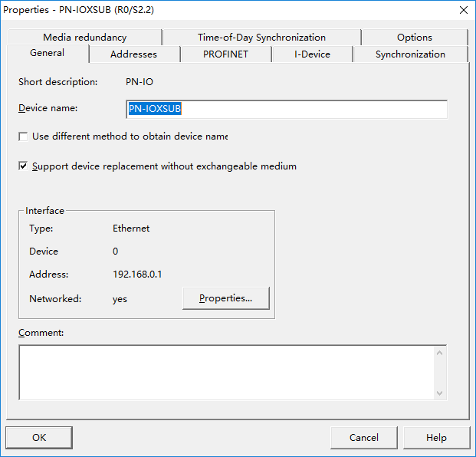
Task: Click the Comment box scroll down arrow
Action: point(440,393)
